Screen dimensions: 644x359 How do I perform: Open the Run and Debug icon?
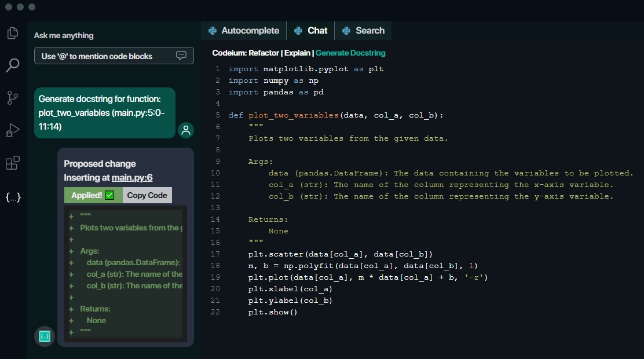12,131
